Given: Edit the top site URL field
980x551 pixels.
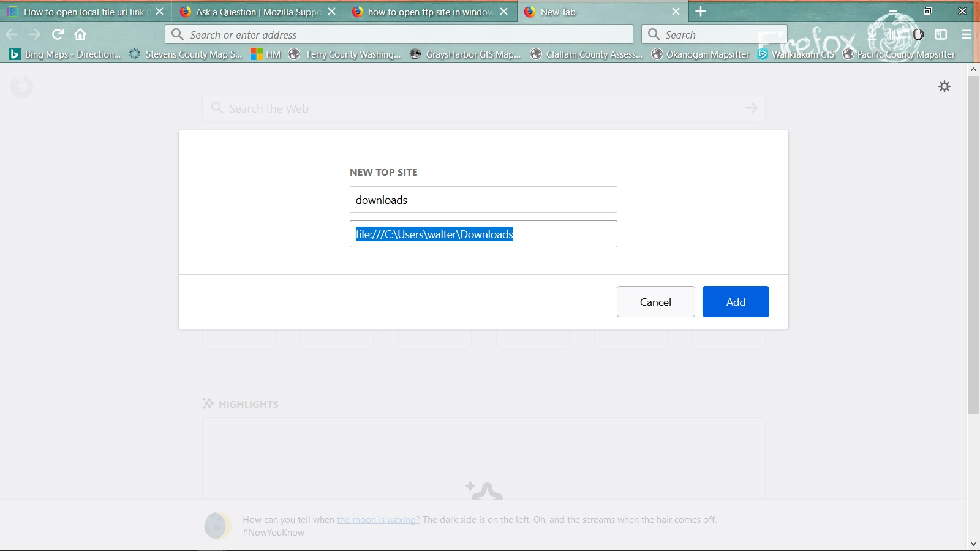Looking at the screenshot, I should tap(483, 234).
